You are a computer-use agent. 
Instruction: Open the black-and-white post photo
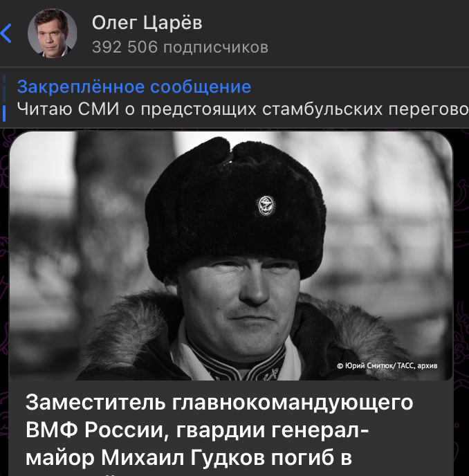pos(230,256)
